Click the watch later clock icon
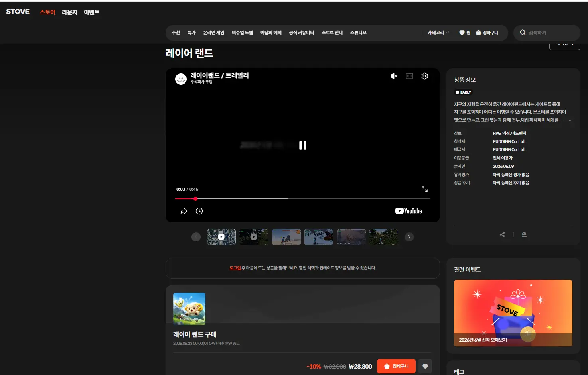The height and width of the screenshot is (375, 588). pyautogui.click(x=199, y=211)
